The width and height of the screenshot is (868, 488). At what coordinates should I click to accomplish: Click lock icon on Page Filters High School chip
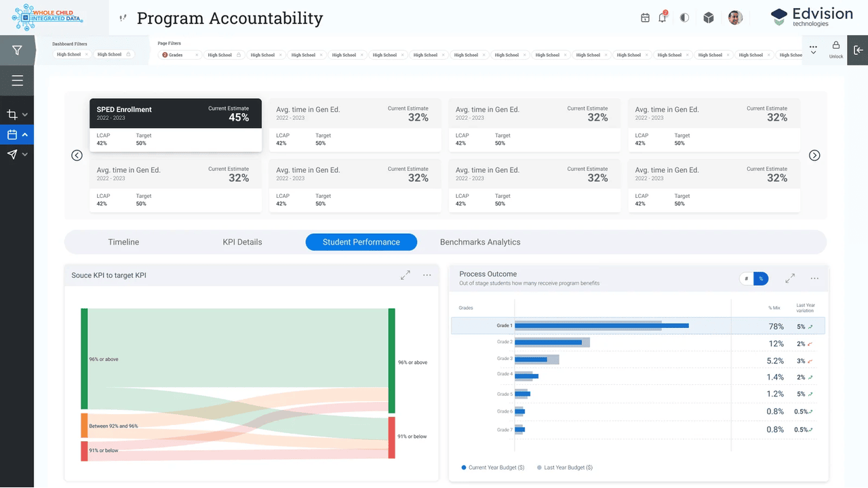pyautogui.click(x=238, y=55)
